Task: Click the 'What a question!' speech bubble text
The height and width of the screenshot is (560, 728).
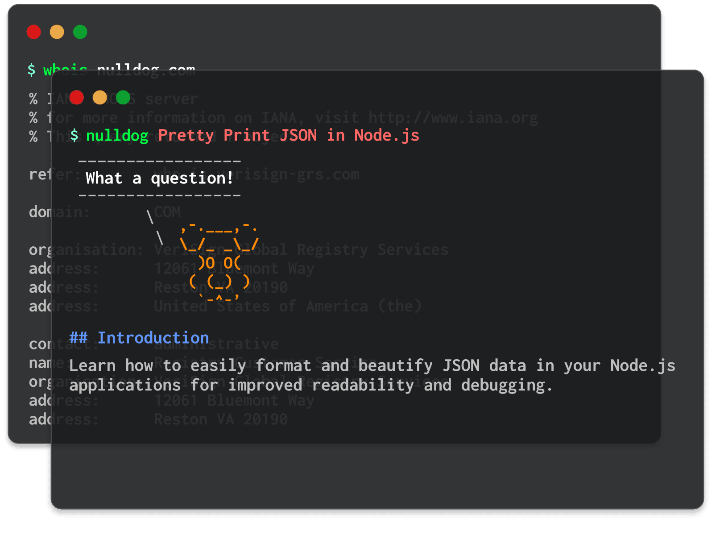Action: click(159, 178)
